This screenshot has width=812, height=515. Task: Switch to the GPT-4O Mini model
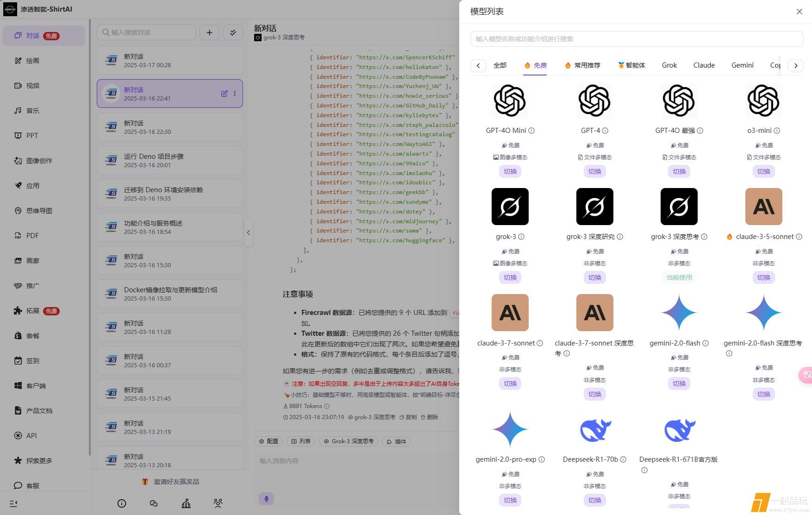(x=510, y=171)
